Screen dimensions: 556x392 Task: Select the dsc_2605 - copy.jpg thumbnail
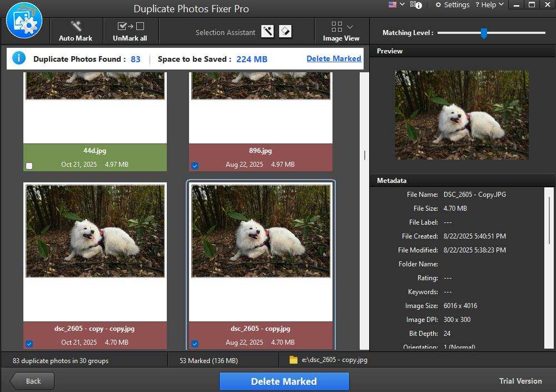(261, 231)
